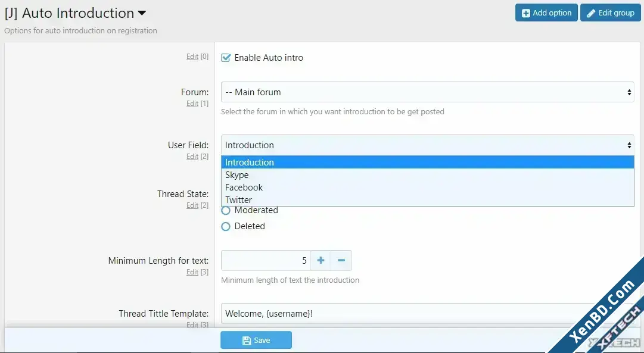Click the pencil icon on Edit group

pos(591,13)
